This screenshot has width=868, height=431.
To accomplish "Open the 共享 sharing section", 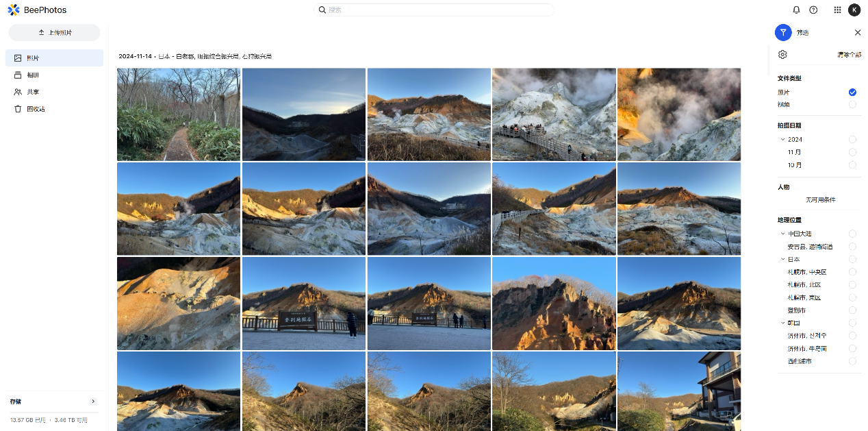I will (x=33, y=92).
